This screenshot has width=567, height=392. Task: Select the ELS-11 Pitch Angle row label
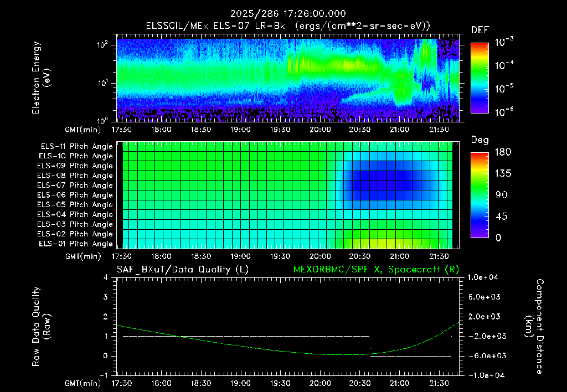point(76,147)
